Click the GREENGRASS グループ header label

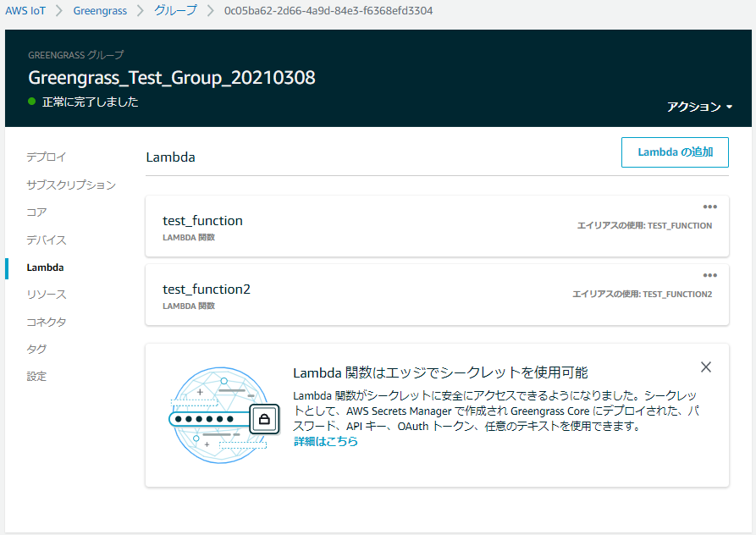tap(75, 55)
